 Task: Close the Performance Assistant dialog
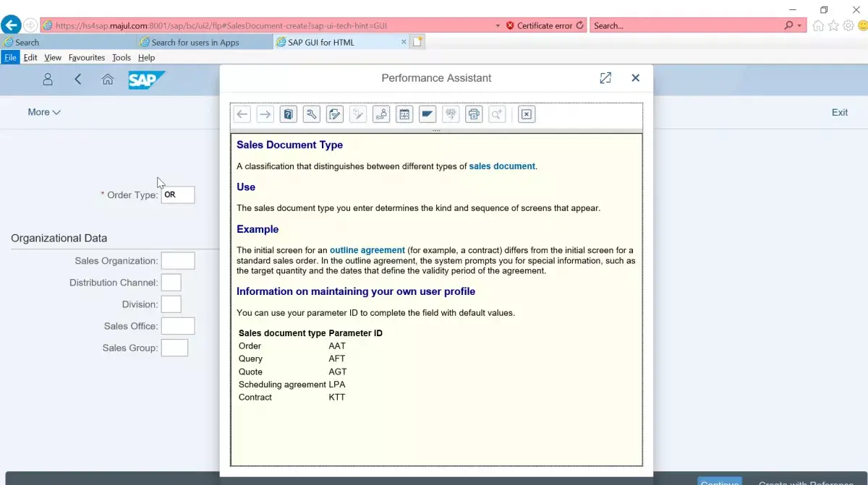tap(636, 78)
